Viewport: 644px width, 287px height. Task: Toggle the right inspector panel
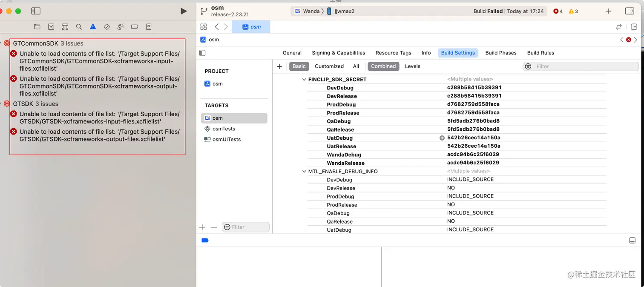(630, 11)
